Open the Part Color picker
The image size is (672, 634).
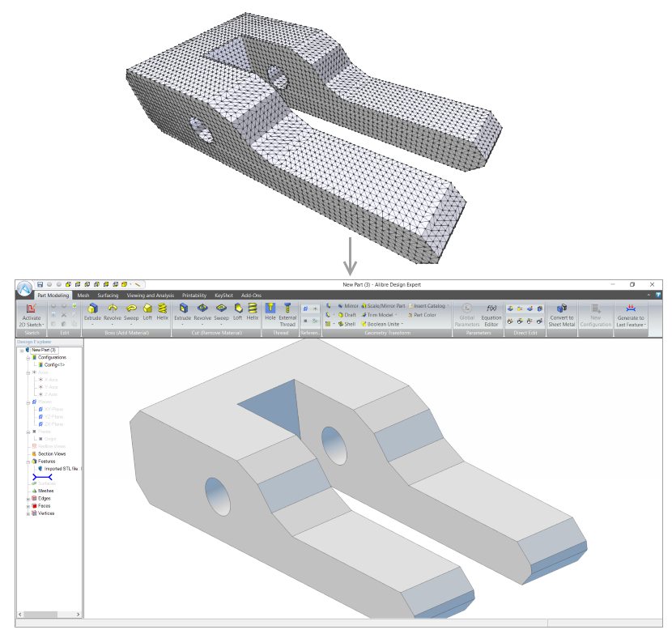pyautogui.click(x=421, y=315)
